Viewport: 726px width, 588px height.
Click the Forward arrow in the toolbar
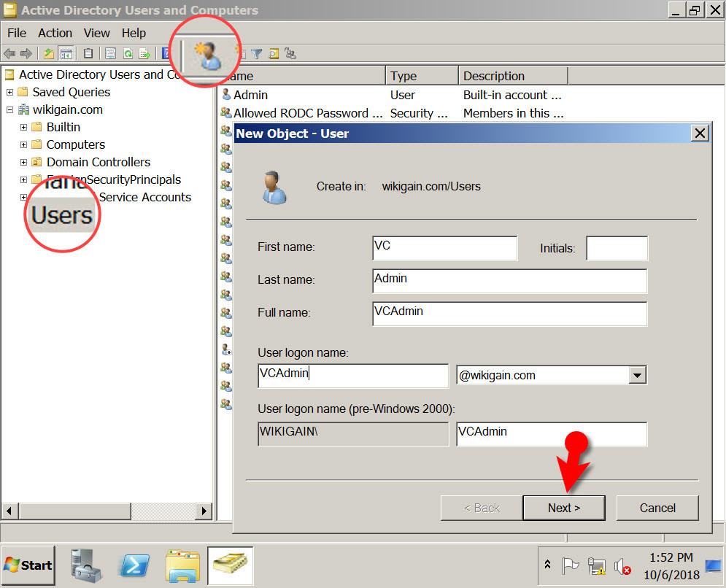click(x=26, y=54)
